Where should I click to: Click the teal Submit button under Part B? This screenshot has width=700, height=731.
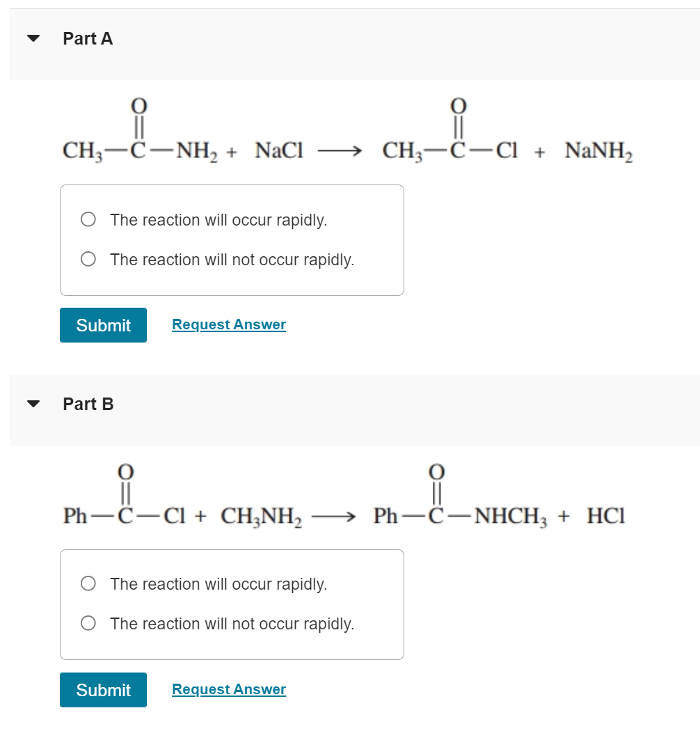(103, 689)
